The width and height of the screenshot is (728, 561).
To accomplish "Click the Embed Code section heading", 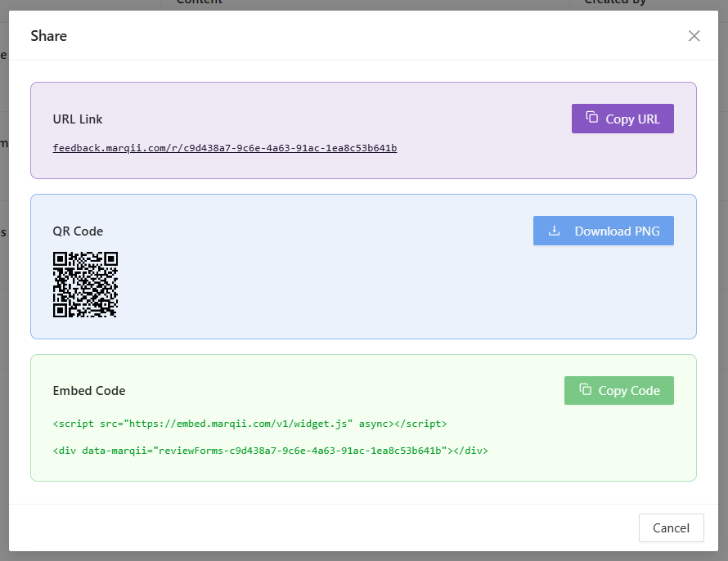I will coord(89,391).
